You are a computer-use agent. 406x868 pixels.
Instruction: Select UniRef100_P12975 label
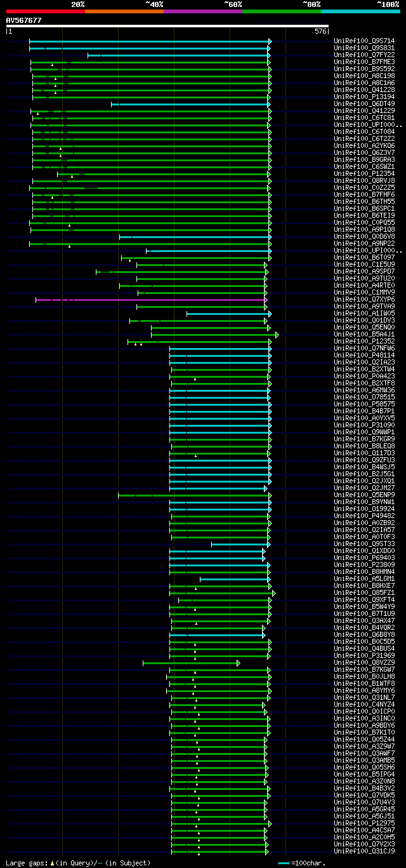pos(363,824)
